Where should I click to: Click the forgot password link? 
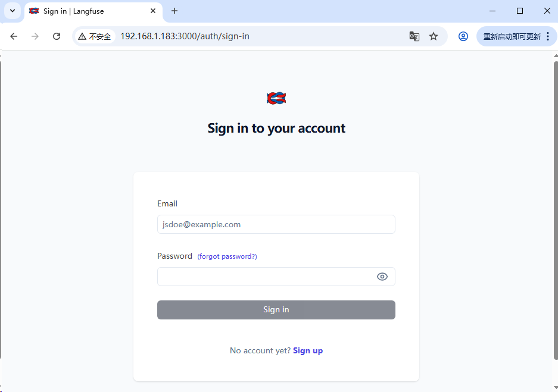227,256
